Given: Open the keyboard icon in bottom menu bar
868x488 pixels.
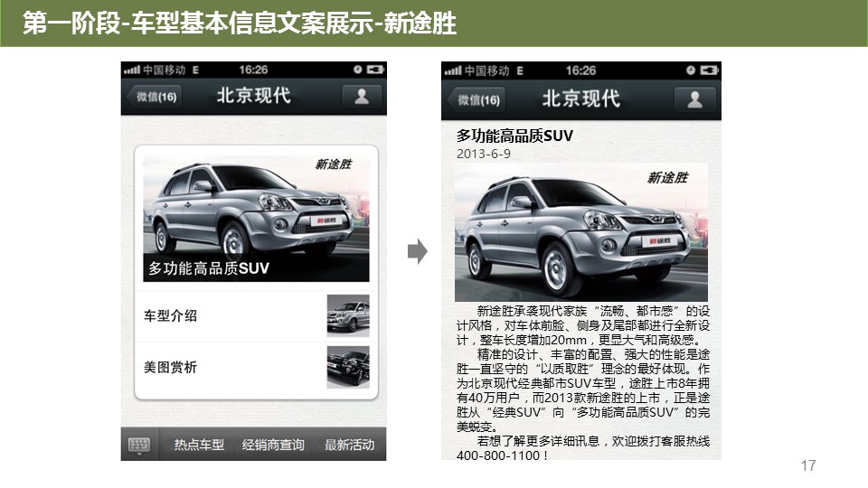Looking at the screenshot, I should [139, 445].
